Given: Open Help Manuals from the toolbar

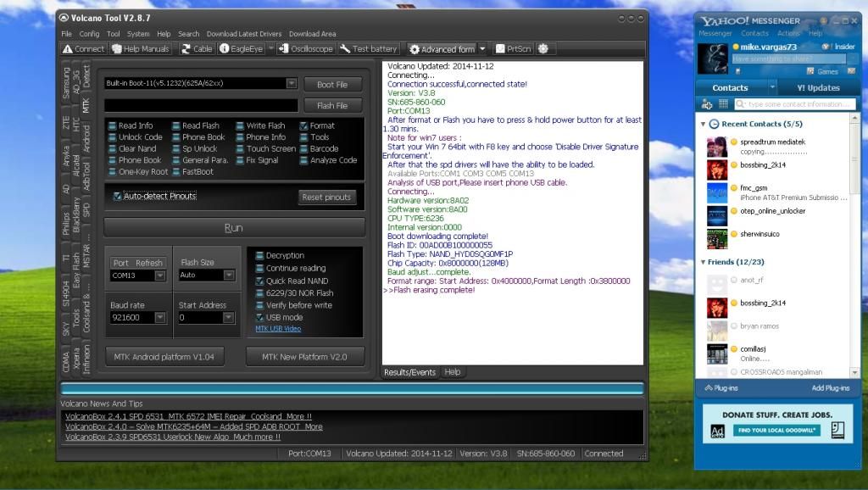Looking at the screenshot, I should (141, 48).
